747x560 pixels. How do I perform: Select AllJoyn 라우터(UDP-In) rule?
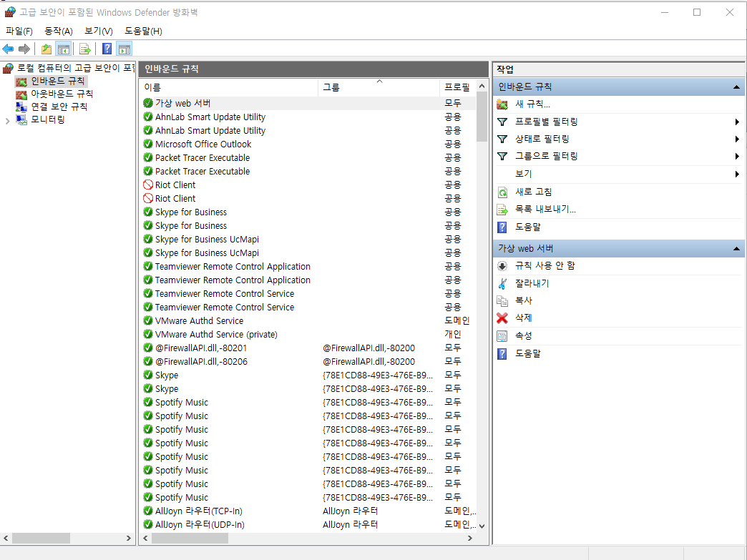[x=308, y=525]
